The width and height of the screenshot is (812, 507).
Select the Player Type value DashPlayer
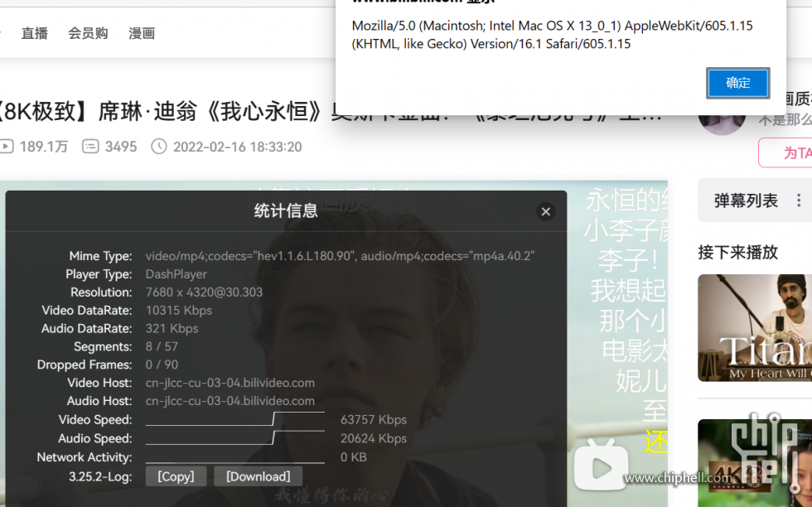point(176,274)
